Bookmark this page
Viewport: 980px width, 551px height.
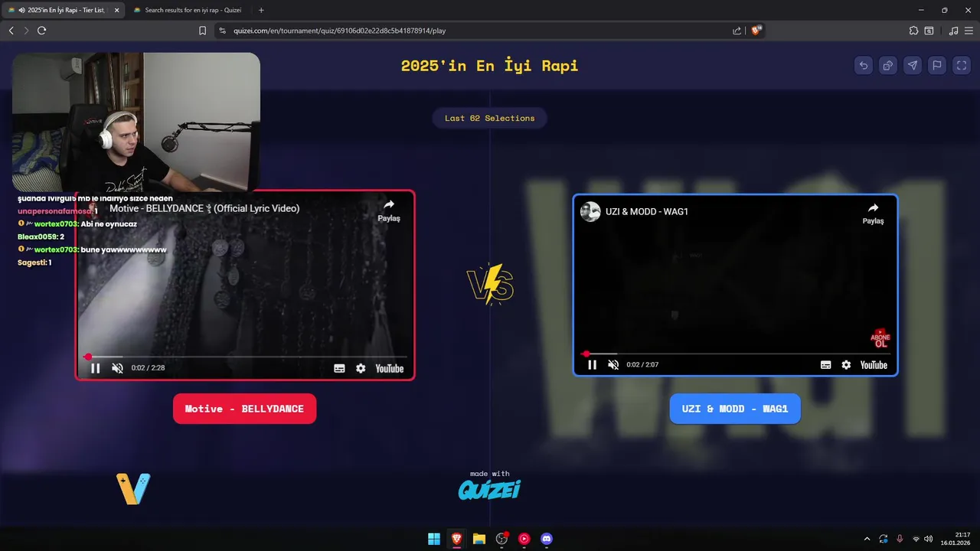point(202,31)
